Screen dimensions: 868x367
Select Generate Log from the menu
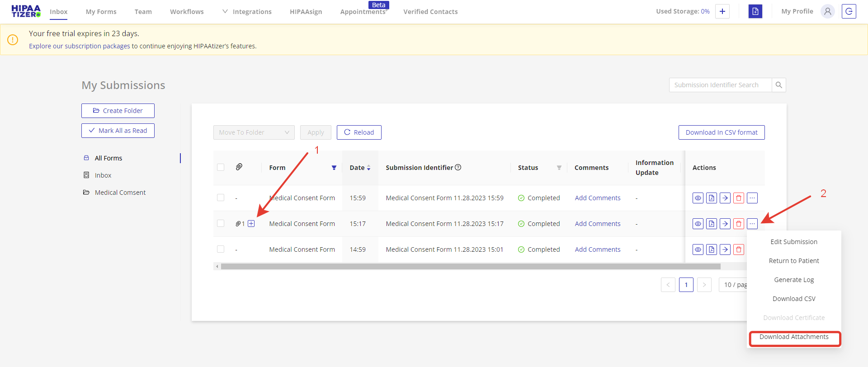tap(794, 280)
